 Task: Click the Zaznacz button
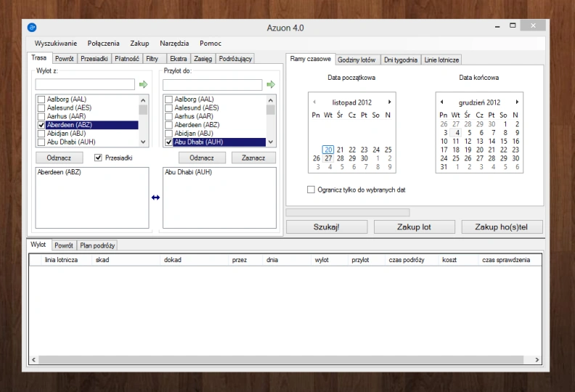pyautogui.click(x=253, y=158)
